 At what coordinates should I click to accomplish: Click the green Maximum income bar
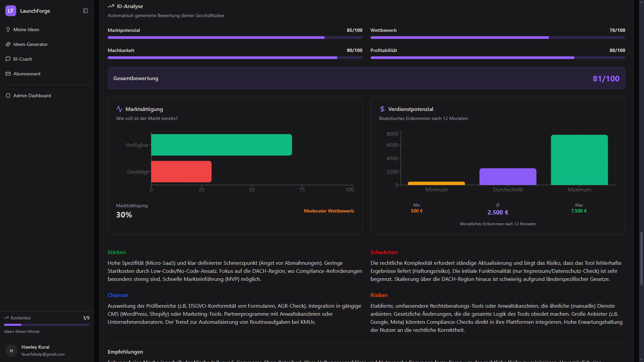point(579,160)
